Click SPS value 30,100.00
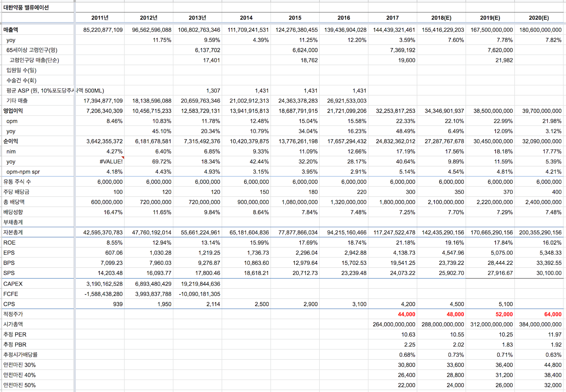The width and height of the screenshot is (566, 392). 549,273
